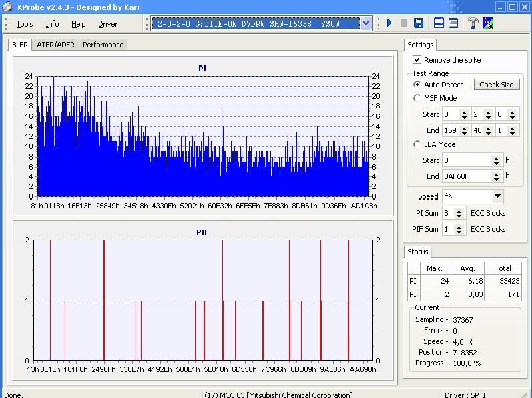Click the PIF Sum stepper arrows

(x=459, y=229)
